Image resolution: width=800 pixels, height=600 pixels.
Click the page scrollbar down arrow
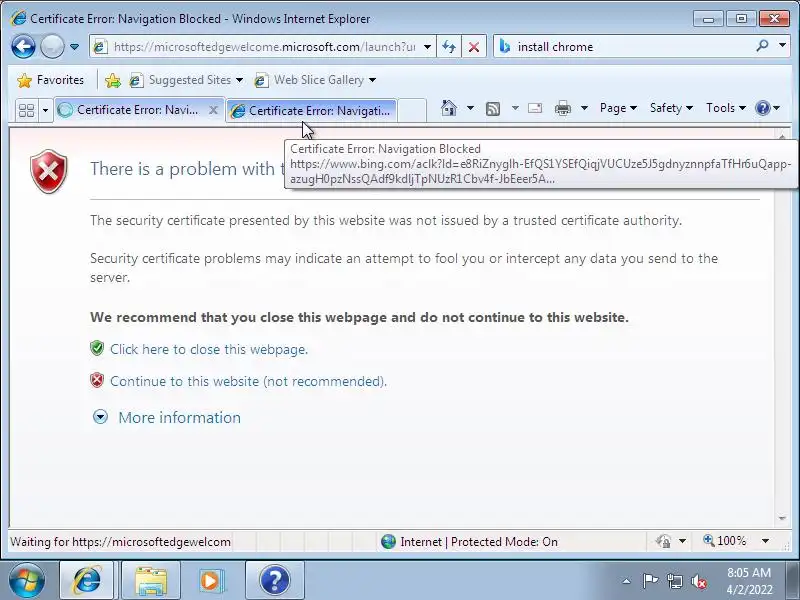point(782,518)
